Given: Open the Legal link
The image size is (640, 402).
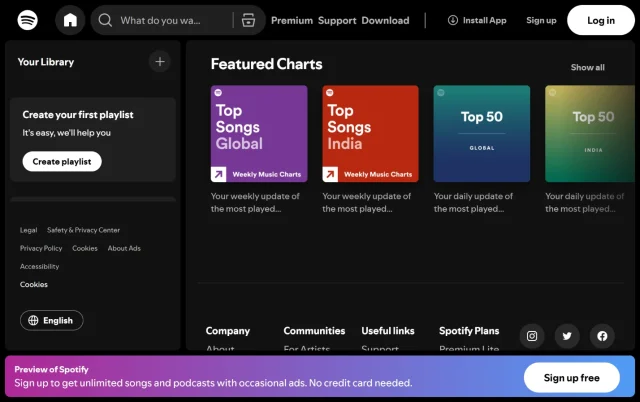Looking at the screenshot, I should pos(29,230).
